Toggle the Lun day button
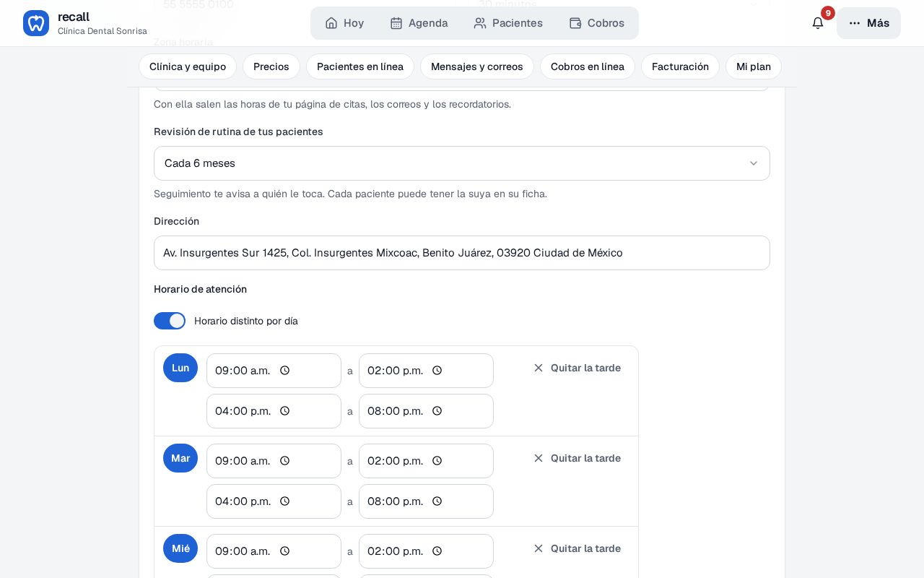The height and width of the screenshot is (578, 924). [x=180, y=368]
